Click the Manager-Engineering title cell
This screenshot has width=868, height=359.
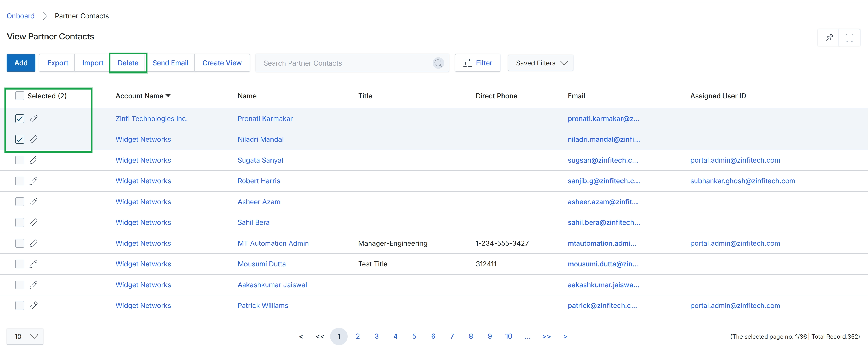[x=393, y=243]
